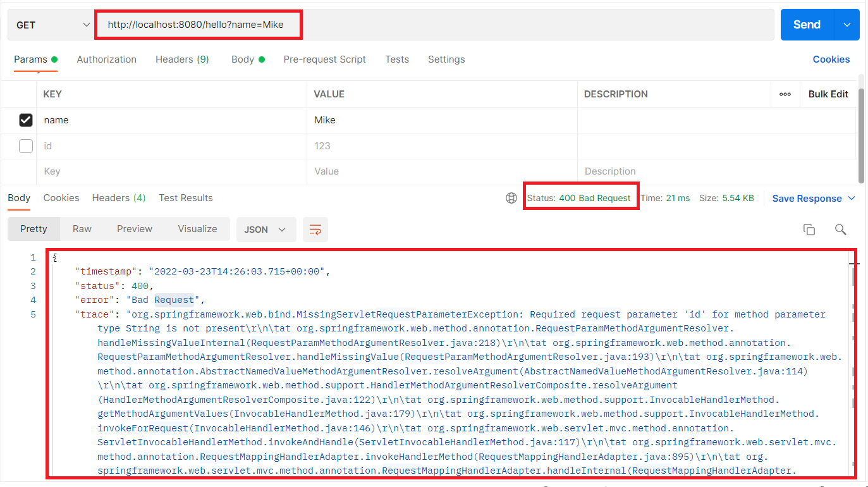Image resolution: width=868 pixels, height=487 pixels.
Task: Expand the Send button arrow dropdown
Action: coord(847,25)
